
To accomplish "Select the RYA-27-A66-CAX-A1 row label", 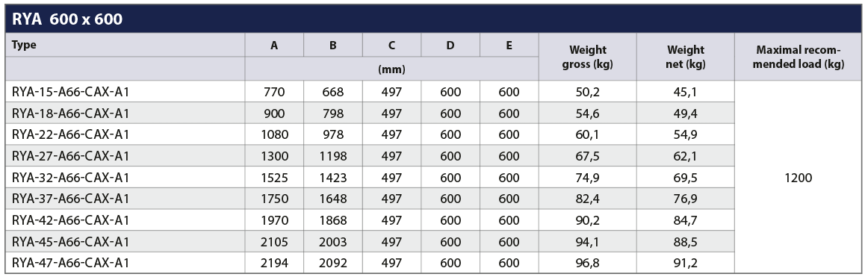I will [x=70, y=156].
